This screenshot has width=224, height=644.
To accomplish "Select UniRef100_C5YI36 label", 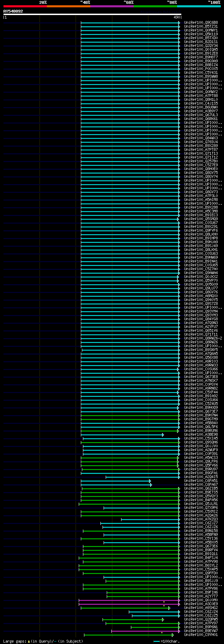I will click(x=201, y=538).
